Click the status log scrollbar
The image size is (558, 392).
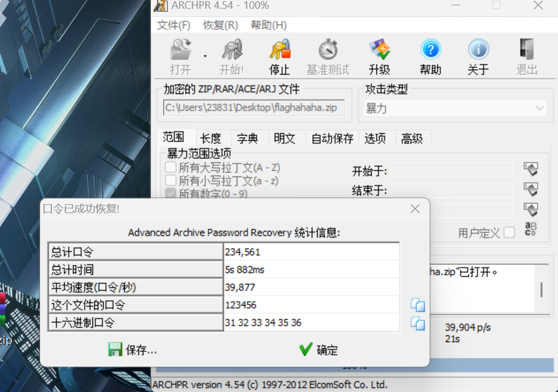pos(542,288)
